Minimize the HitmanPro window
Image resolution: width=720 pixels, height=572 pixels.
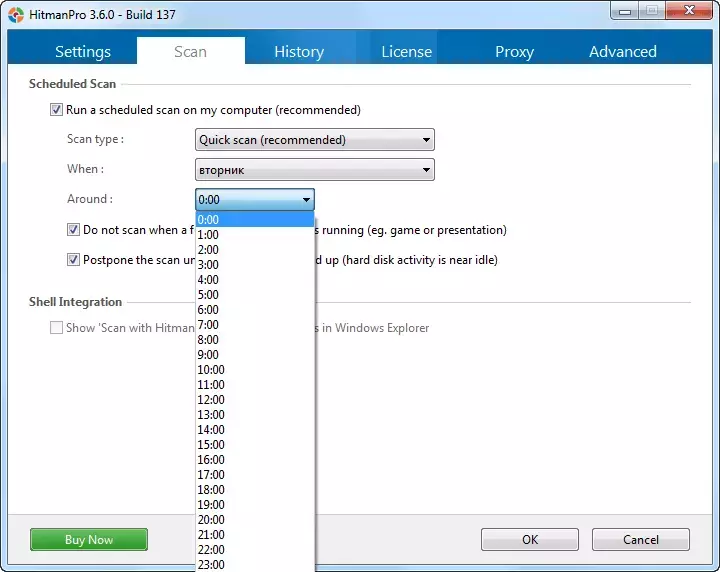[x=624, y=11]
